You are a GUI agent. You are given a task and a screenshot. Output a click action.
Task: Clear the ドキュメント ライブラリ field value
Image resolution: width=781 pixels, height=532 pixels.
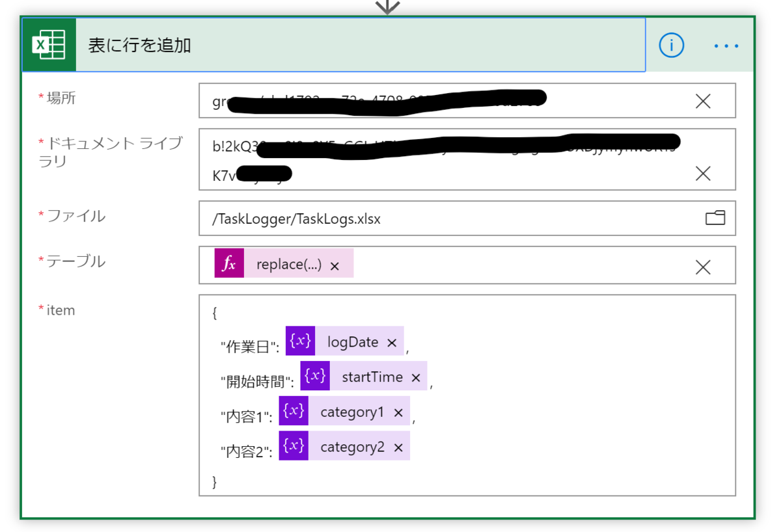click(703, 174)
